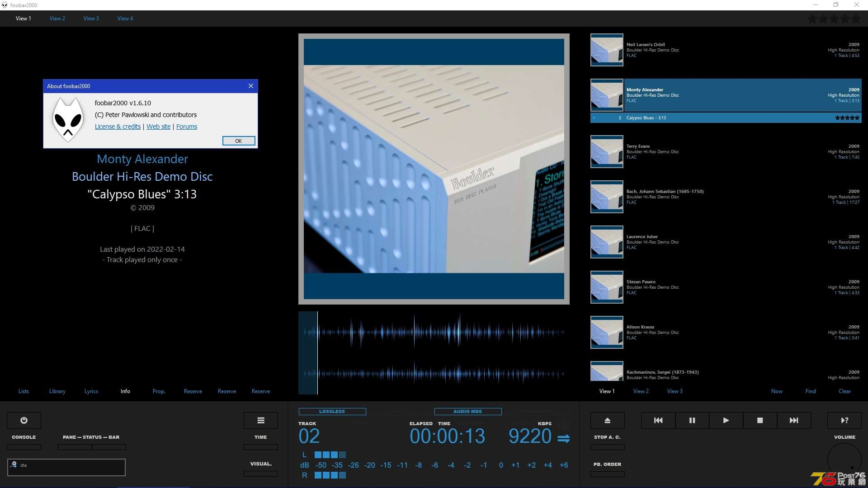Screen dimensions: 868x488
Task: Open the Info tab panel
Action: click(125, 391)
